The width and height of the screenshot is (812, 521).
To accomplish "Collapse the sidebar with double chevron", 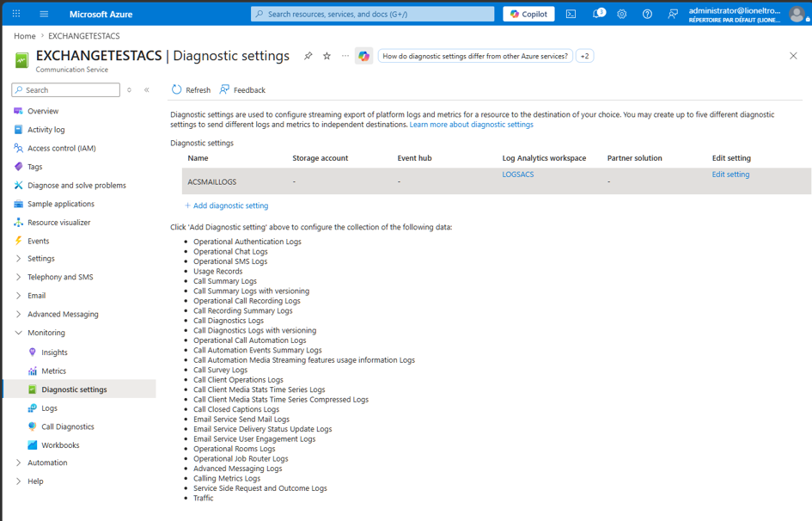I will point(147,90).
